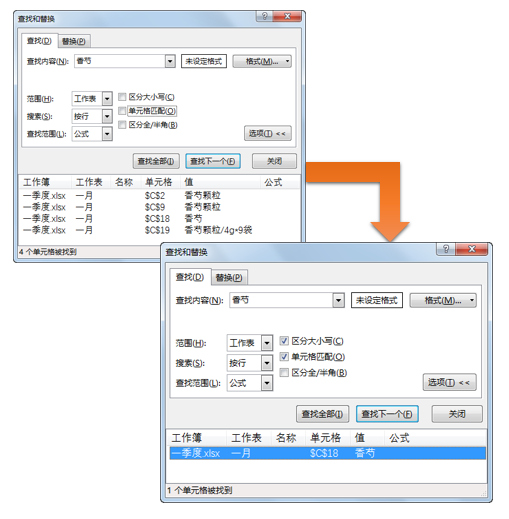
Task: Click 查找下一个 button in upper dialog
Action: pyautogui.click(x=213, y=161)
